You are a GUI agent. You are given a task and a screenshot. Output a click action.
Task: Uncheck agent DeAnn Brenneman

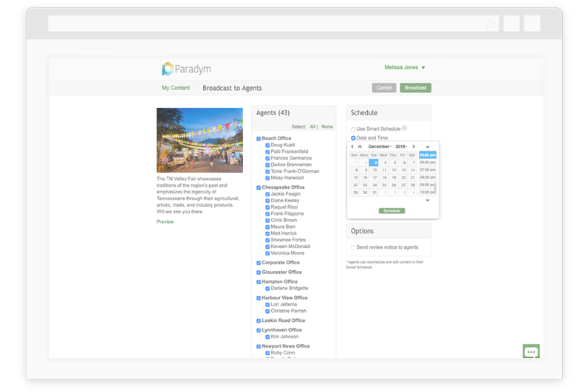pyautogui.click(x=267, y=165)
